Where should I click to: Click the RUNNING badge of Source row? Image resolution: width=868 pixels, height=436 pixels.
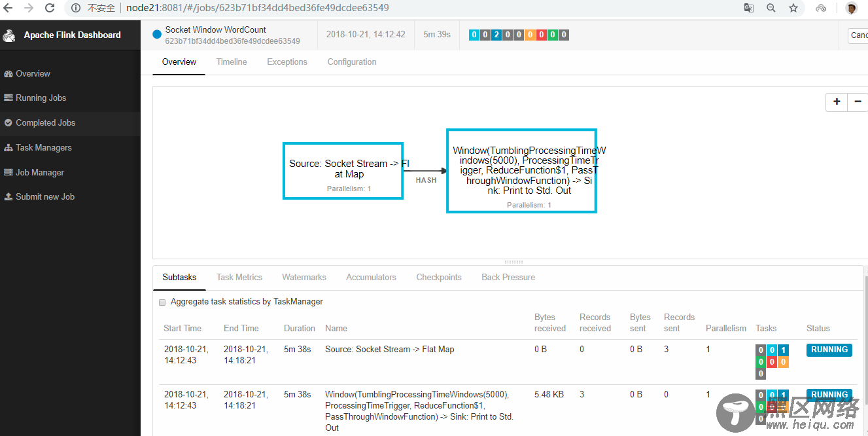click(x=829, y=350)
